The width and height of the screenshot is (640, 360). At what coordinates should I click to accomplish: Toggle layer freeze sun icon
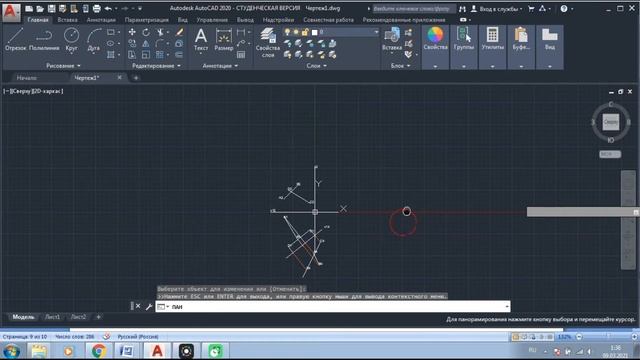[296, 32]
